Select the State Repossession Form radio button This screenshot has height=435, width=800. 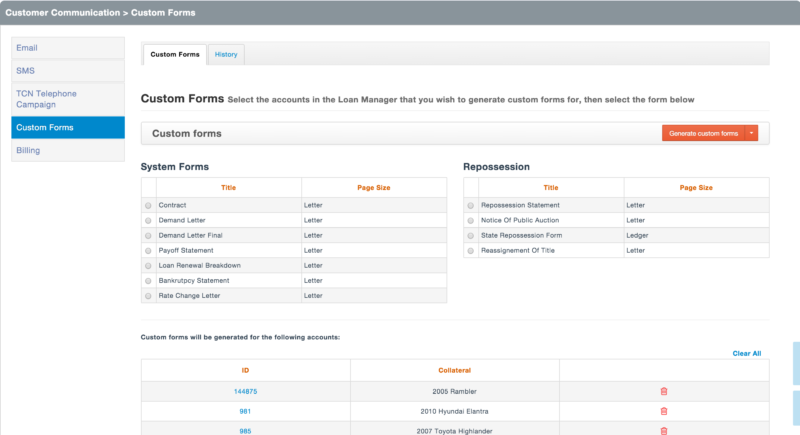pos(470,236)
